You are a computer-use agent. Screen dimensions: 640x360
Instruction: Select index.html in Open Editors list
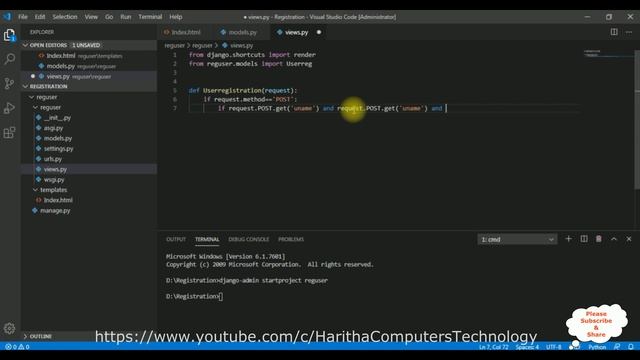coord(89,56)
